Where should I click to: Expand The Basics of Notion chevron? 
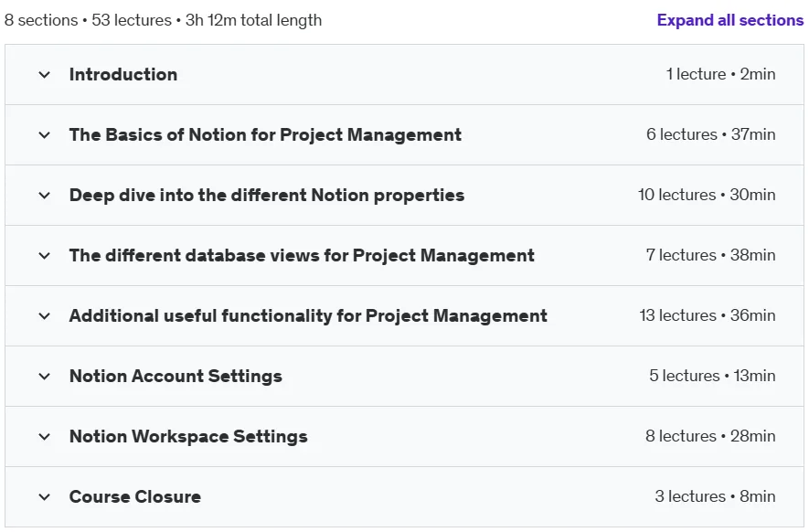click(x=45, y=135)
